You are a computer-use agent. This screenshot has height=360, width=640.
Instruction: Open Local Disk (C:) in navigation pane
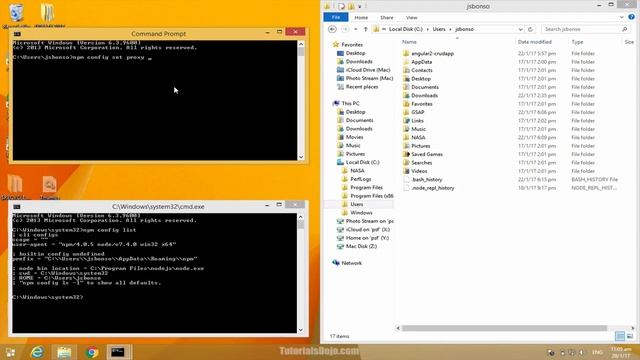pos(362,162)
